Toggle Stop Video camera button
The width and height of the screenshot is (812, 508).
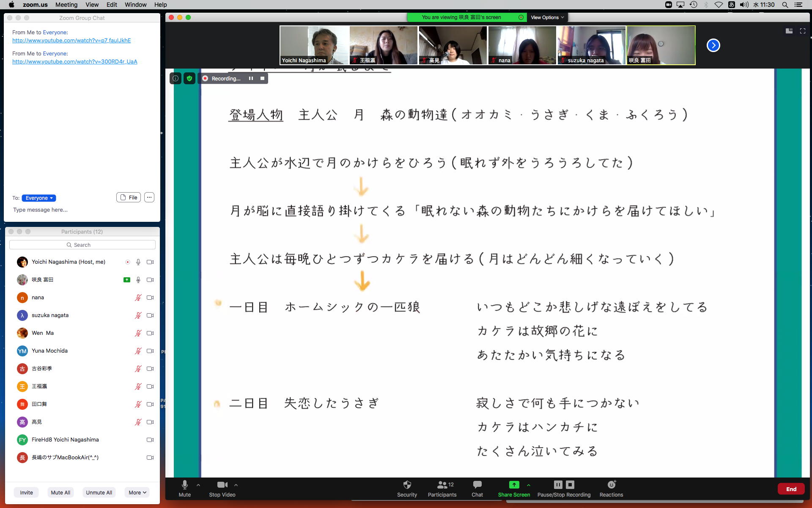click(x=222, y=485)
